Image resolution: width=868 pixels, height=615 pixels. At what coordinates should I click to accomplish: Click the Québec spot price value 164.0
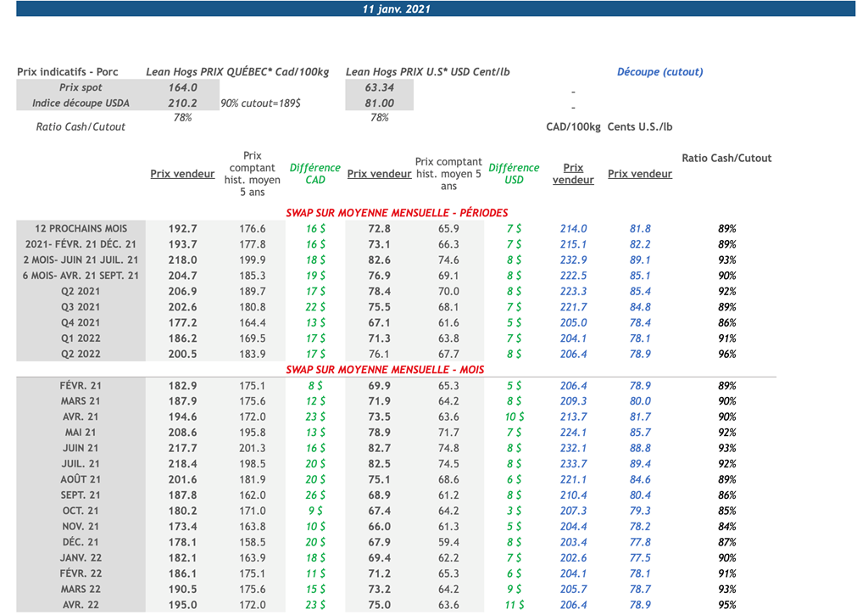182,87
